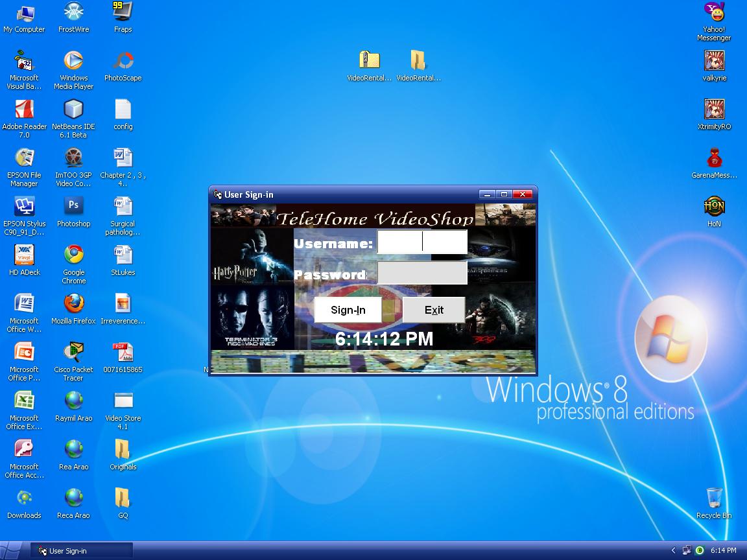747x560 pixels.
Task: Select the Recycle Bin icon
Action: click(714, 504)
